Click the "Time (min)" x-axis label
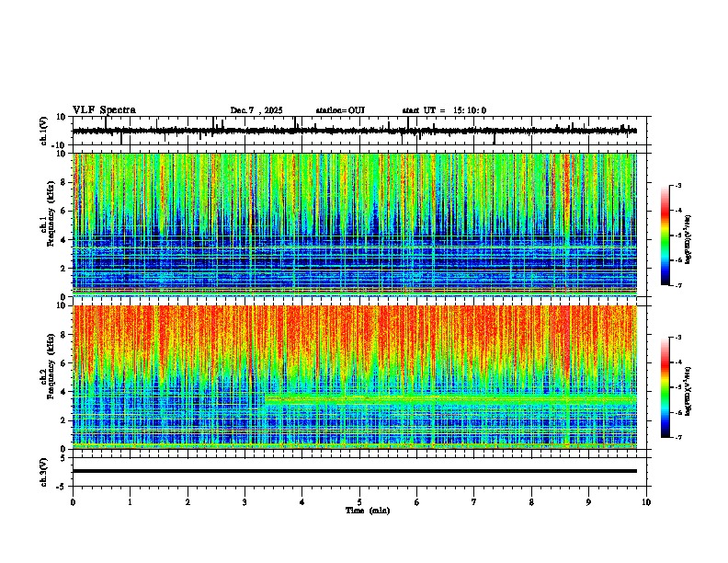728x563 pixels. [x=368, y=511]
